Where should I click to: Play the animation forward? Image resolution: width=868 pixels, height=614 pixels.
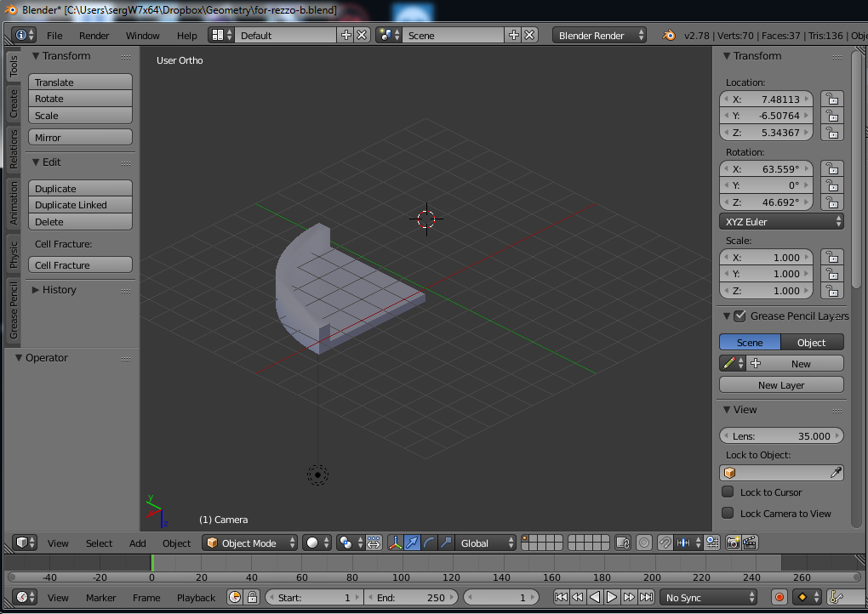tap(611, 597)
